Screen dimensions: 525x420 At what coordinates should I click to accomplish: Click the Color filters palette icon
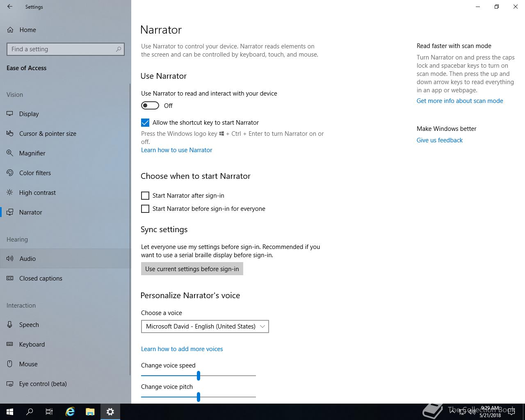tap(10, 173)
